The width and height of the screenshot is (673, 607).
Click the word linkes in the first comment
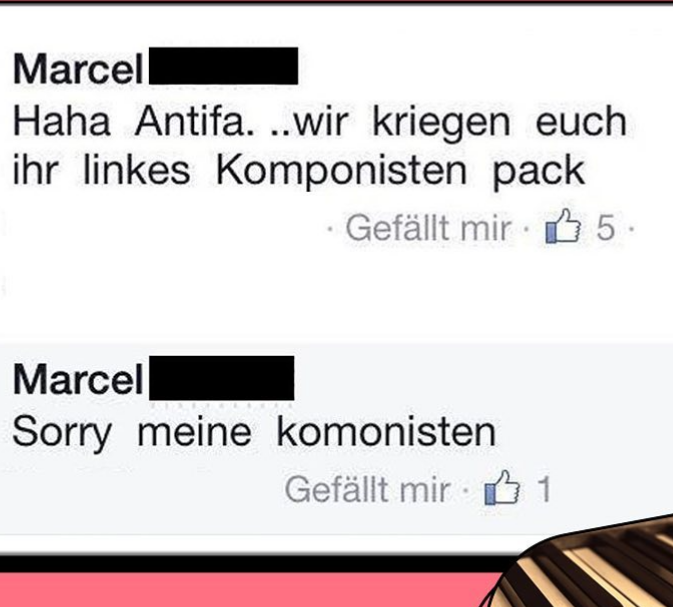[136, 170]
